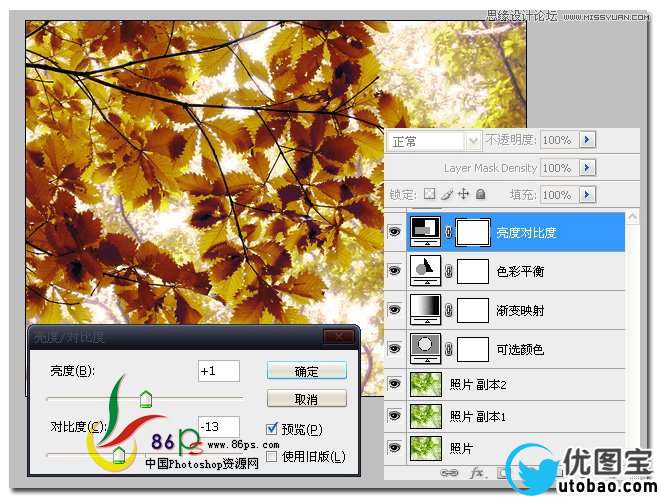Select the 亮度对比度 layer name
Viewport: 660px width, 500px height.
tap(526, 232)
